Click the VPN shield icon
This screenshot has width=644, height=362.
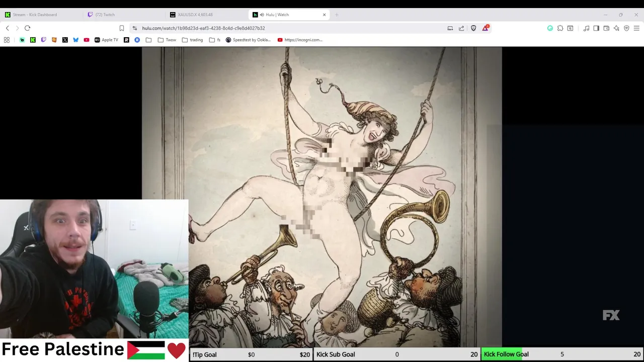tap(626, 28)
